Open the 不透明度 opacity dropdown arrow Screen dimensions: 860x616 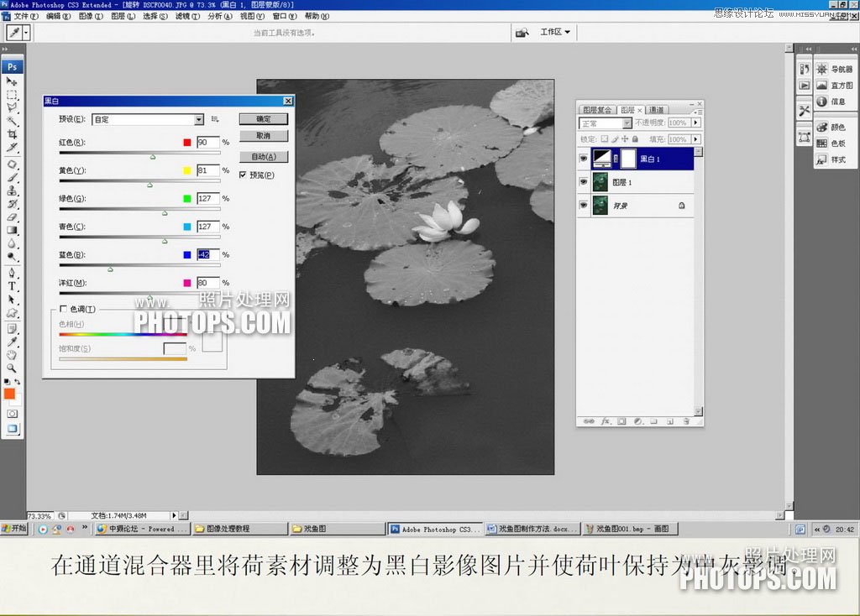695,123
